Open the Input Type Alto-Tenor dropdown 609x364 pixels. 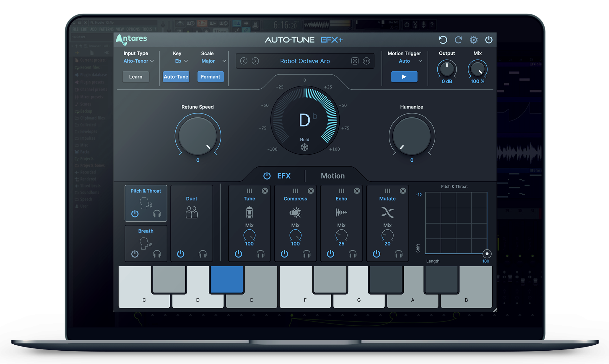pyautogui.click(x=139, y=61)
